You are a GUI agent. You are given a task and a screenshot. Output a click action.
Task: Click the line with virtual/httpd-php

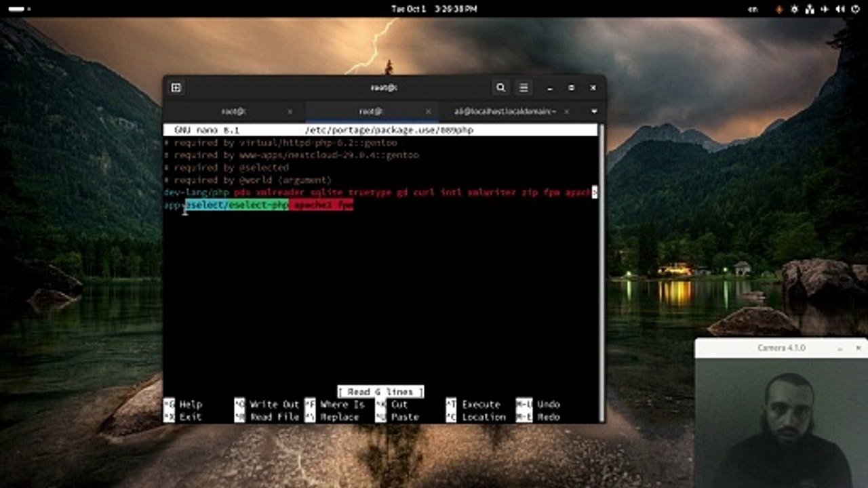pyautogui.click(x=281, y=143)
